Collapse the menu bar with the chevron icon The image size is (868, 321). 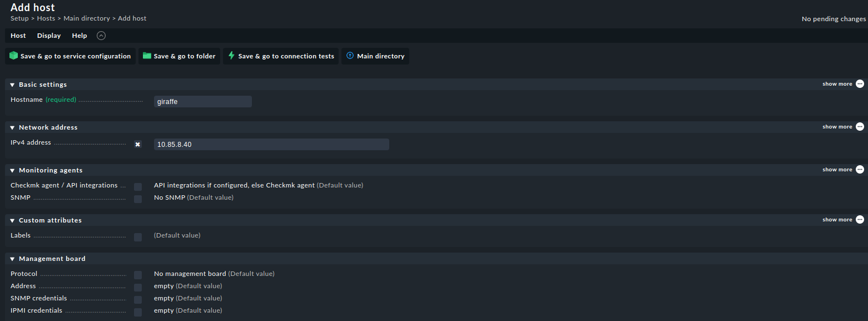click(101, 36)
